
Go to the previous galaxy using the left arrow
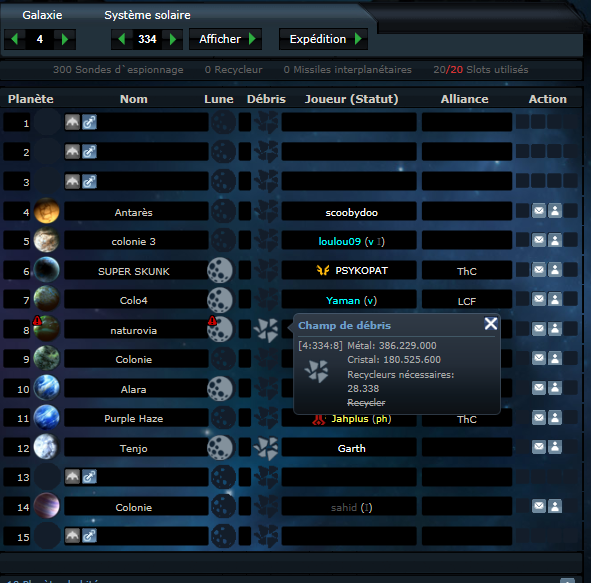[15, 39]
